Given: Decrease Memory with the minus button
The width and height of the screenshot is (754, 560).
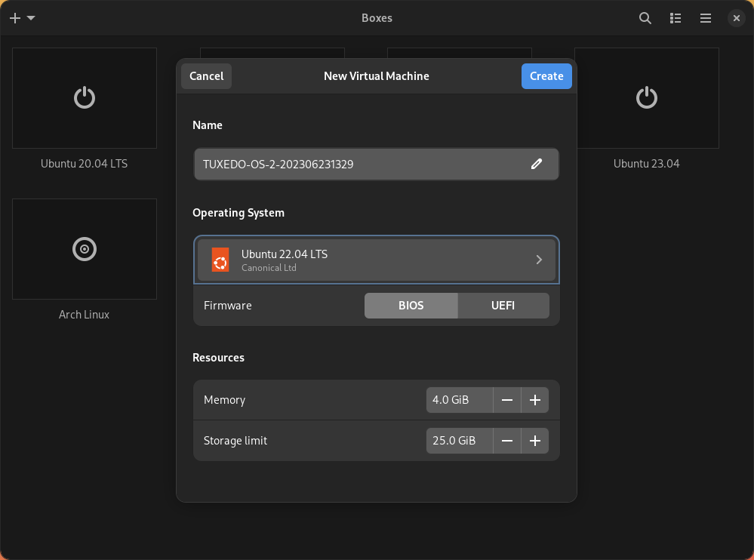Looking at the screenshot, I should click(507, 400).
